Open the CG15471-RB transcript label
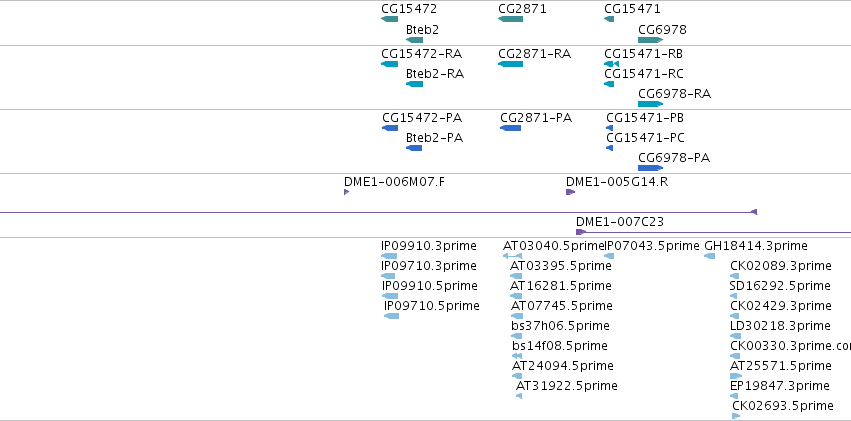This screenshot has height=421, width=851. pyautogui.click(x=644, y=54)
